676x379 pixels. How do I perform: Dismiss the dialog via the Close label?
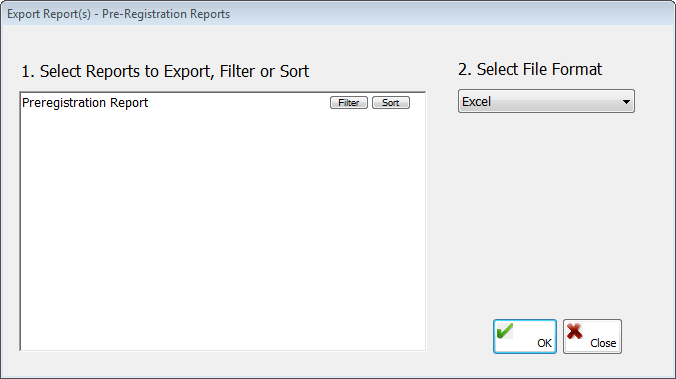[x=603, y=343]
